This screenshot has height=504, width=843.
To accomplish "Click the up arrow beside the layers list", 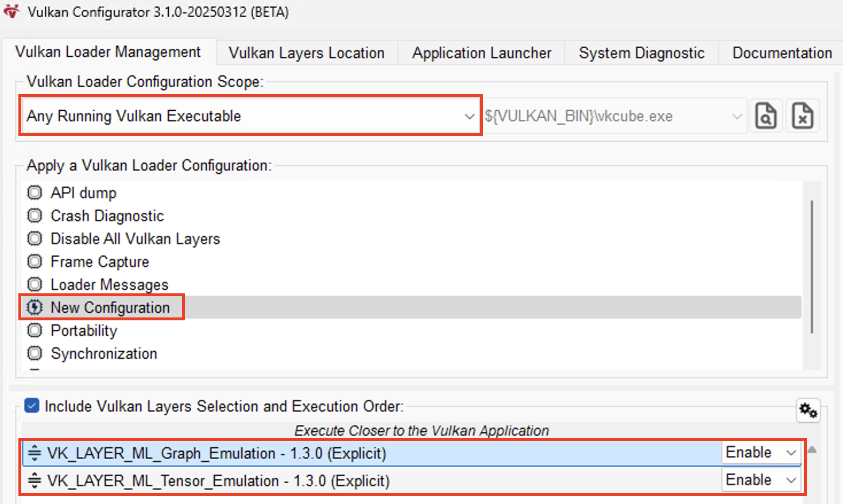I will [812, 450].
